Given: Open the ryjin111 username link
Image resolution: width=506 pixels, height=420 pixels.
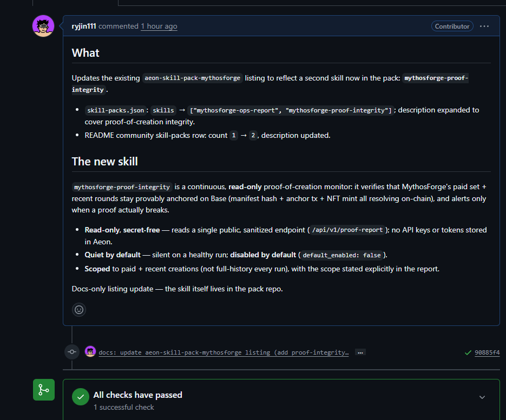Looking at the screenshot, I should (x=84, y=26).
